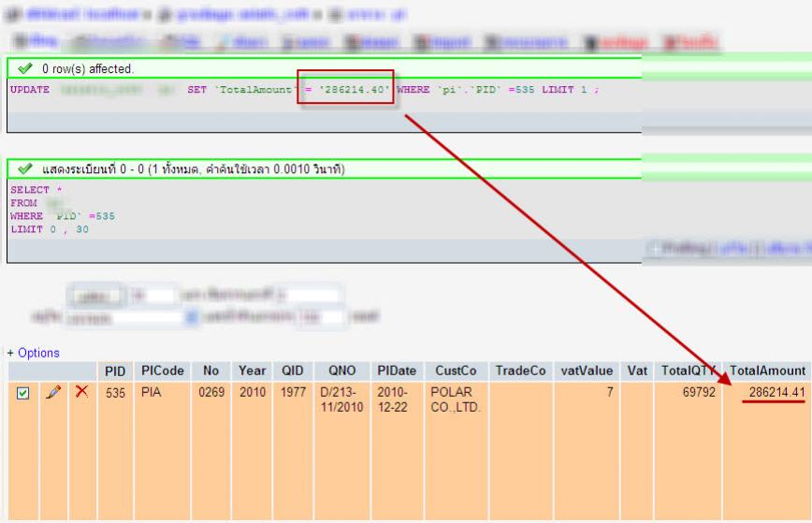Sort by the No column header
Viewport: 812px width, 523px height.
(x=210, y=370)
